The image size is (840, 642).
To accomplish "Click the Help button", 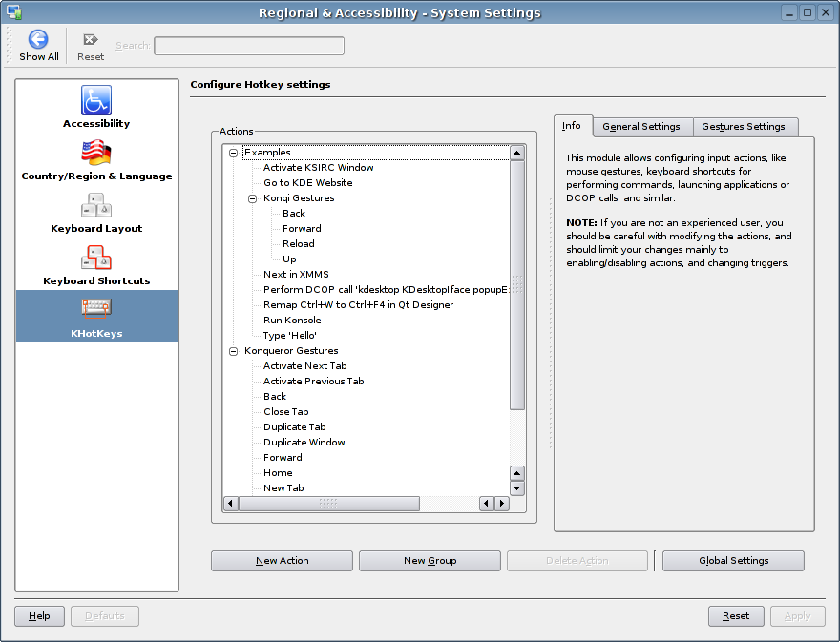I will coord(40,615).
